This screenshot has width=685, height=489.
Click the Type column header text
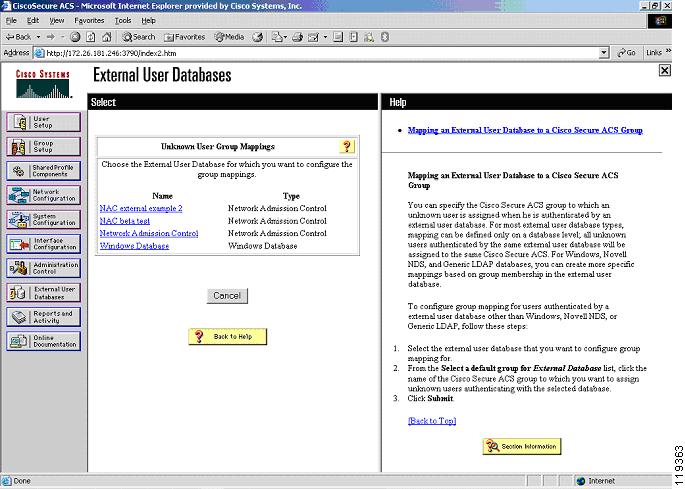291,196
